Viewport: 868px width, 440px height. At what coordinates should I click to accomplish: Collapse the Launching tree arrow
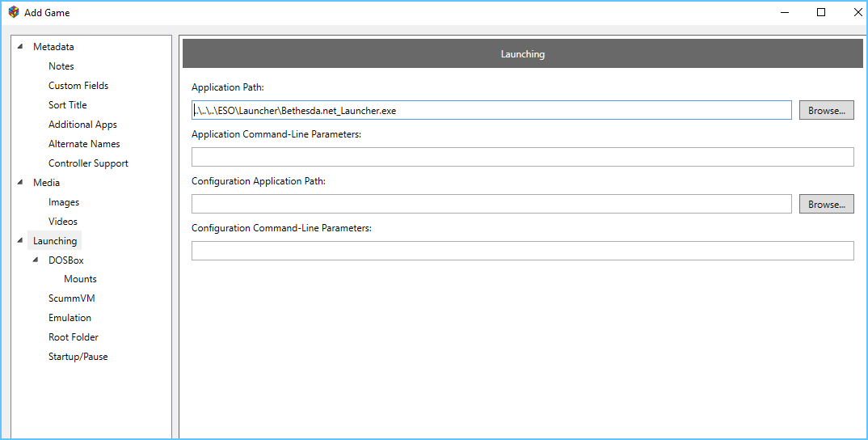(20, 240)
